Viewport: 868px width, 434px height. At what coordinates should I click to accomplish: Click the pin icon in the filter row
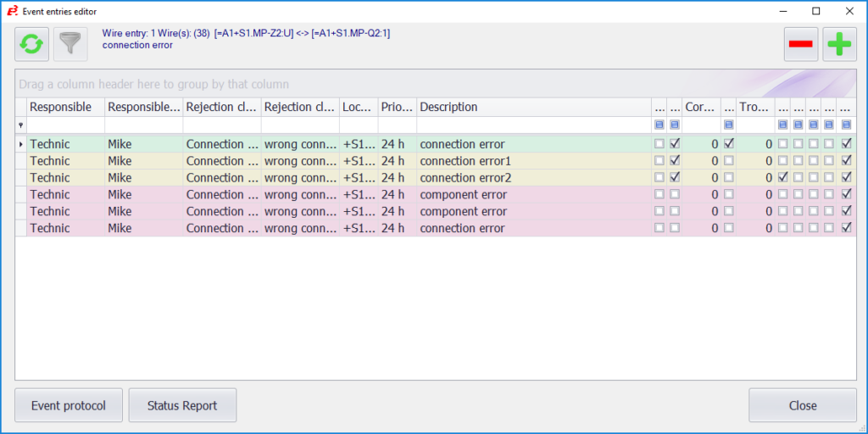20,125
